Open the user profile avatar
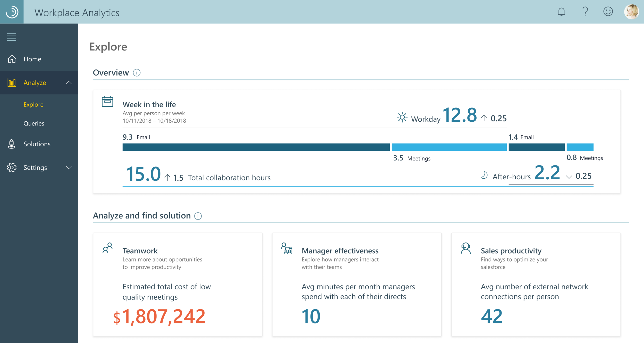 tap(631, 12)
